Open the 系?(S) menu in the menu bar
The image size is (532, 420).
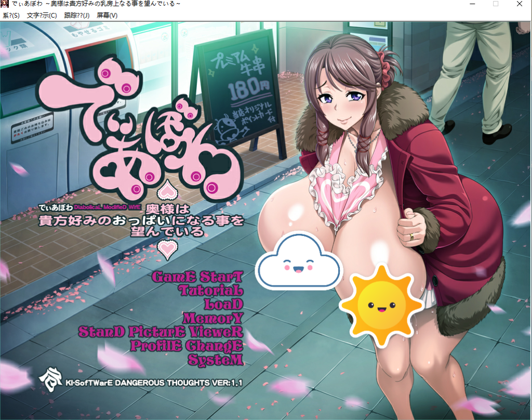[x=11, y=16]
